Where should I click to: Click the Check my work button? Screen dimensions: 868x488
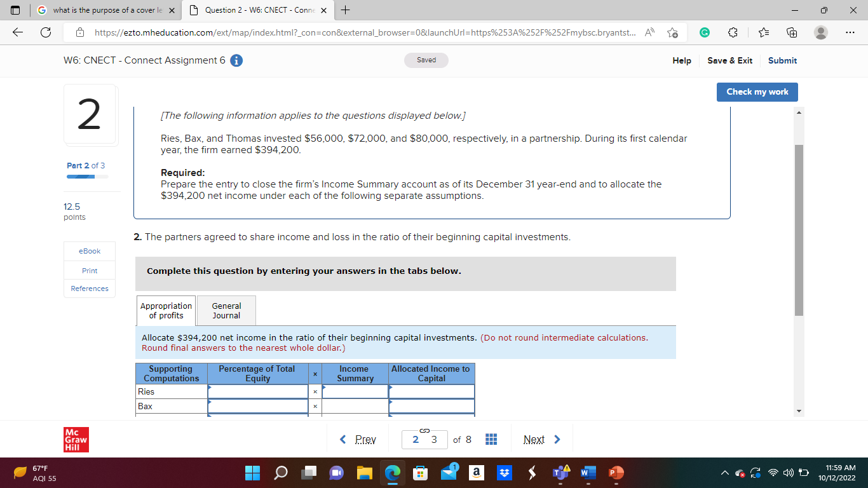point(757,92)
